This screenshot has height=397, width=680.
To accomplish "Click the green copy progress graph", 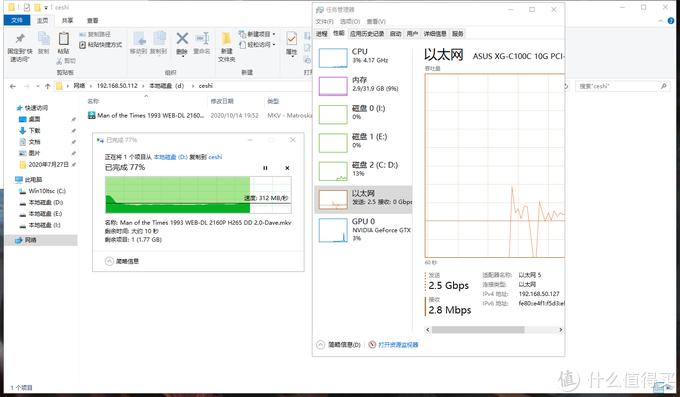I will click(198, 195).
